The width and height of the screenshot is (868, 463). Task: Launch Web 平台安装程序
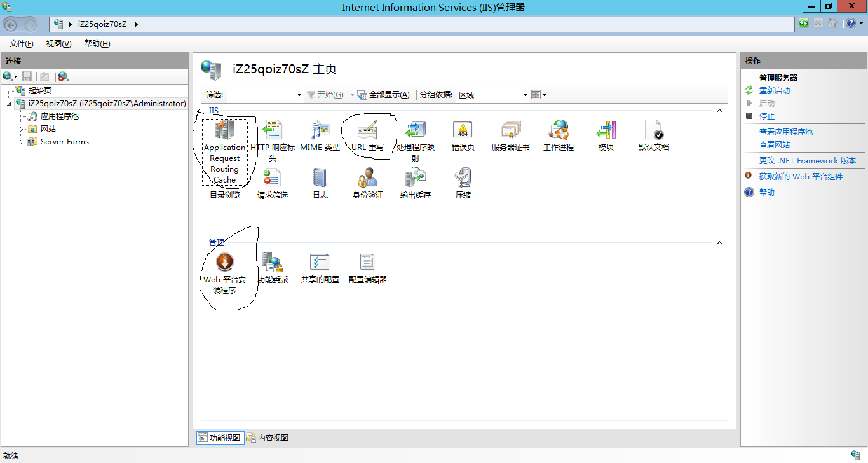point(224,262)
